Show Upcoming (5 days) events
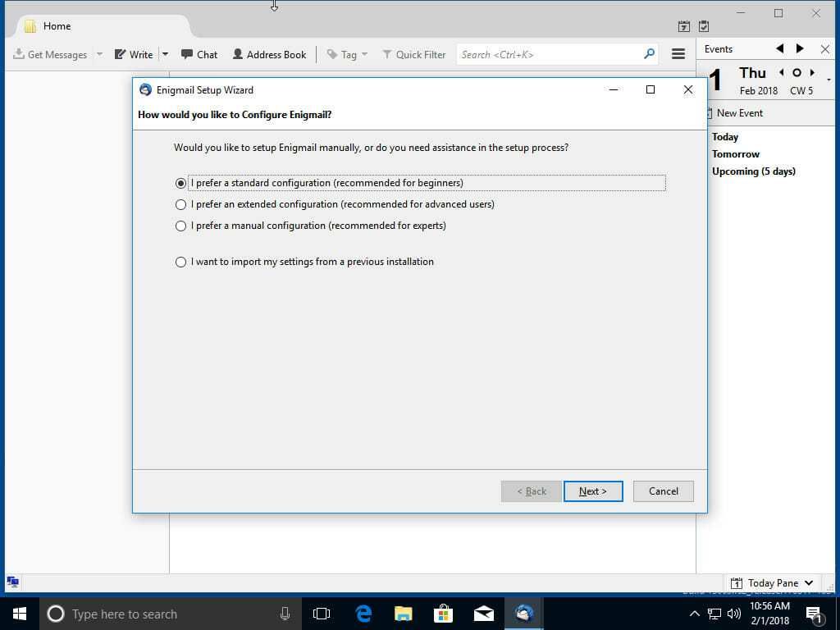This screenshot has width=840, height=630. coord(753,171)
